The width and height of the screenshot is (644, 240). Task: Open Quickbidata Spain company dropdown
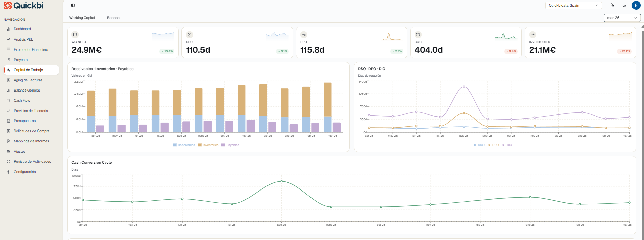pos(573,5)
